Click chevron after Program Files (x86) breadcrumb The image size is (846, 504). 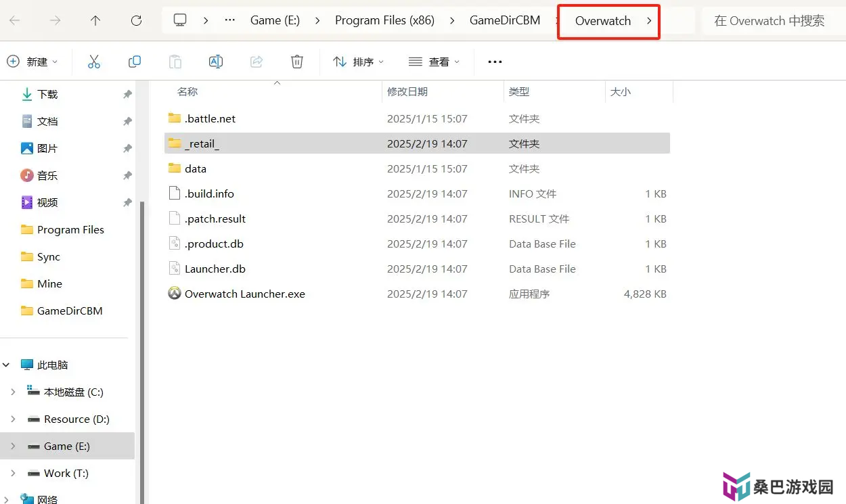coord(452,20)
